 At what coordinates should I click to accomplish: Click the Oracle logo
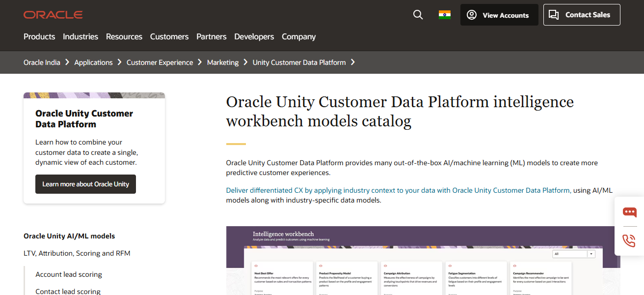tap(53, 14)
